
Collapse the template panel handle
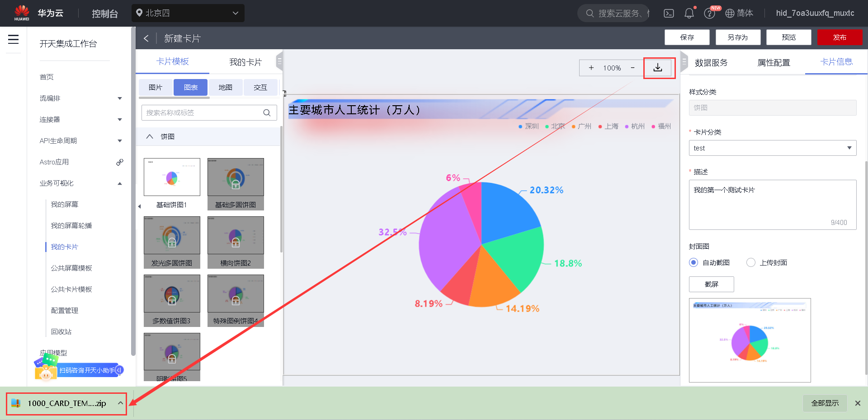tap(280, 61)
